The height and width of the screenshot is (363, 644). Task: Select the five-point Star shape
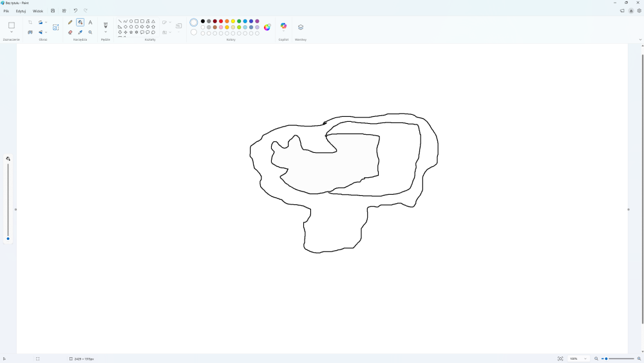pos(131,32)
